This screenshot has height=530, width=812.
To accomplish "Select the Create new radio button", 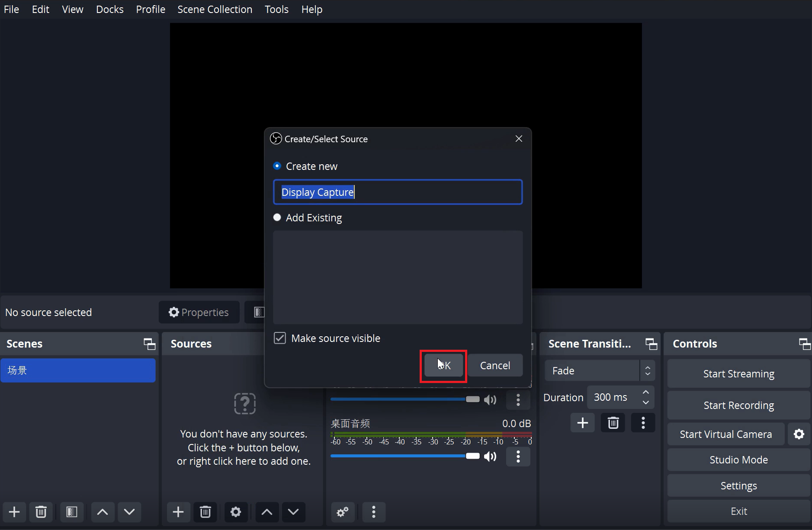I will point(277,166).
